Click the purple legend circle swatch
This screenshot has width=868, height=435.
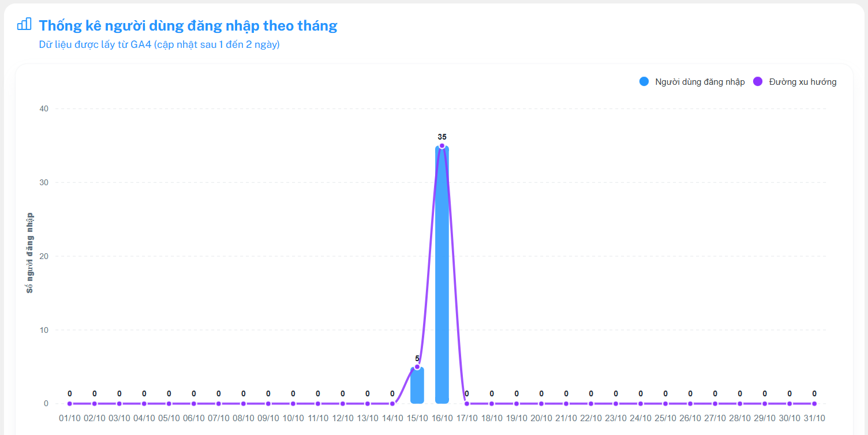(x=758, y=82)
